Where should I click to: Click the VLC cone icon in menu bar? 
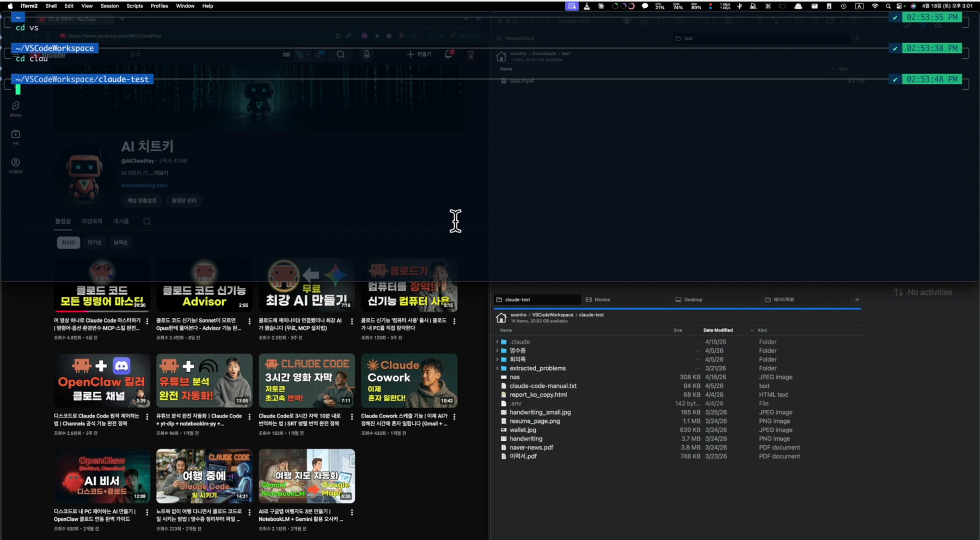coord(587,6)
